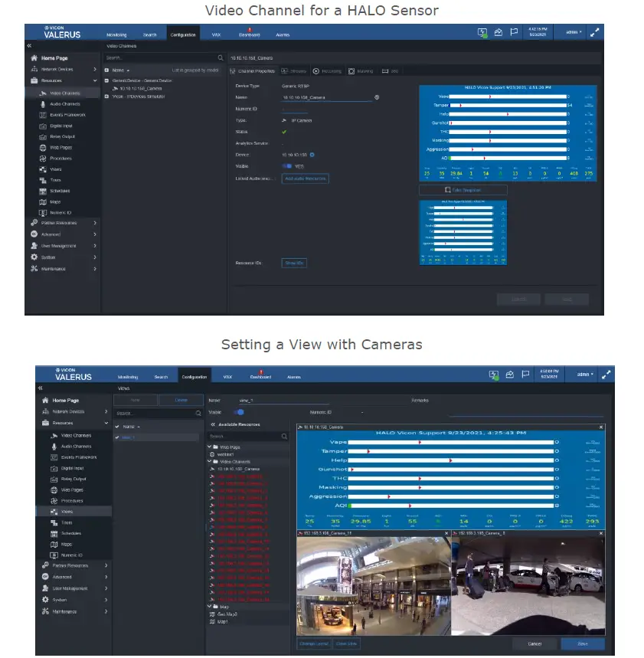
Task: Open Audio Channels icon in top screenshot sidebar
Action: [43, 103]
